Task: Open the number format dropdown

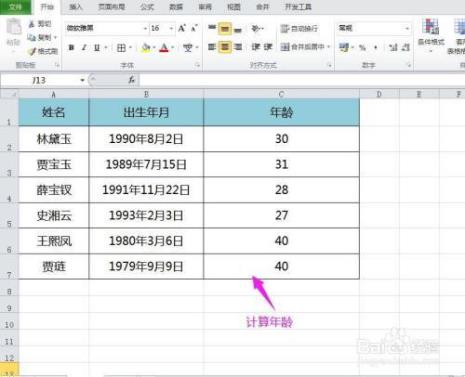Action: [x=407, y=29]
